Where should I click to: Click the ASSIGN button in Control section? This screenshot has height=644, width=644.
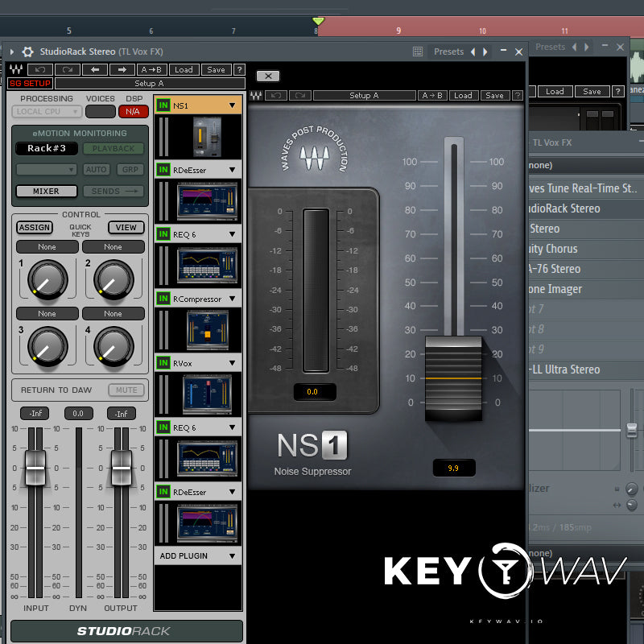click(x=35, y=228)
